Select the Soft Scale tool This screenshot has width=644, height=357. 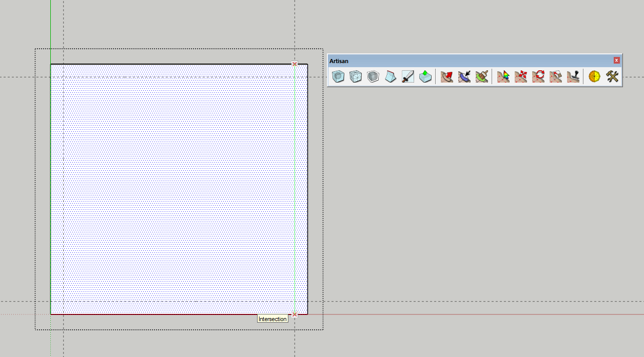tap(555, 76)
